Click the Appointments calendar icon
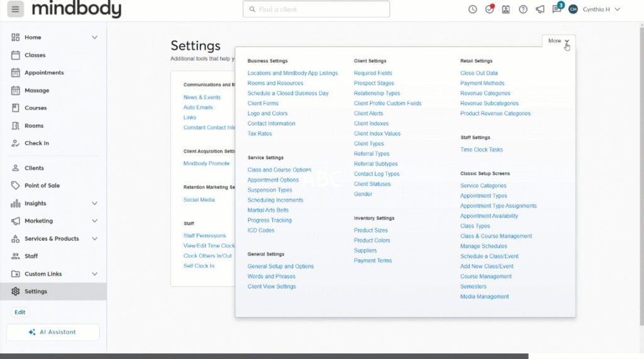This screenshot has height=359, width=644. [16, 73]
